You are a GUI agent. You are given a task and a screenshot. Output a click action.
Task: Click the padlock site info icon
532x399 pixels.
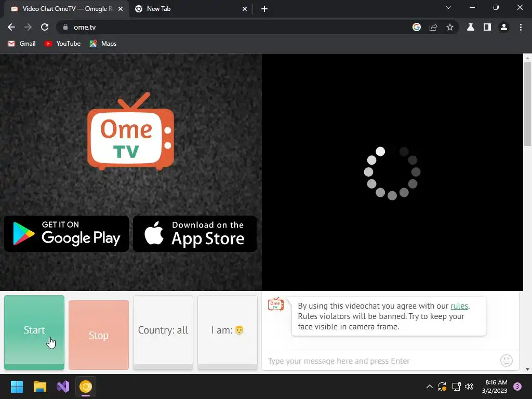65,27
